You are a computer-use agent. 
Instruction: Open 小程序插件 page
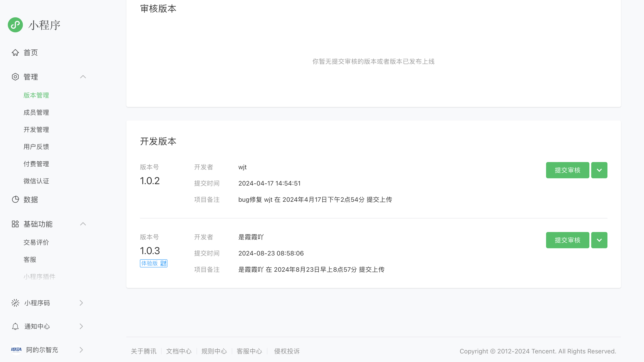click(x=39, y=277)
